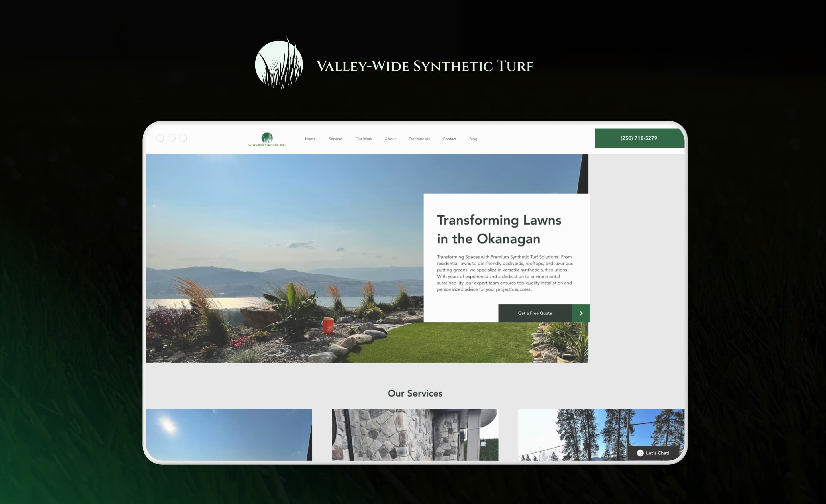
Task: Open the Let's Chat widget
Action: coord(653,453)
